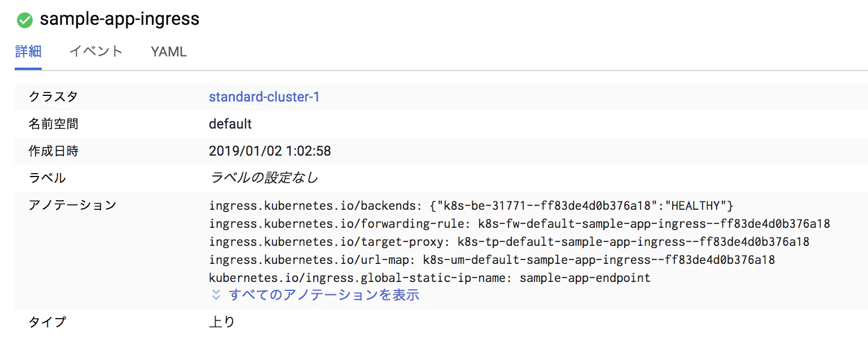This screenshot has height=344, width=868.
Task: Switch to the イベント tab
Action: point(96,52)
